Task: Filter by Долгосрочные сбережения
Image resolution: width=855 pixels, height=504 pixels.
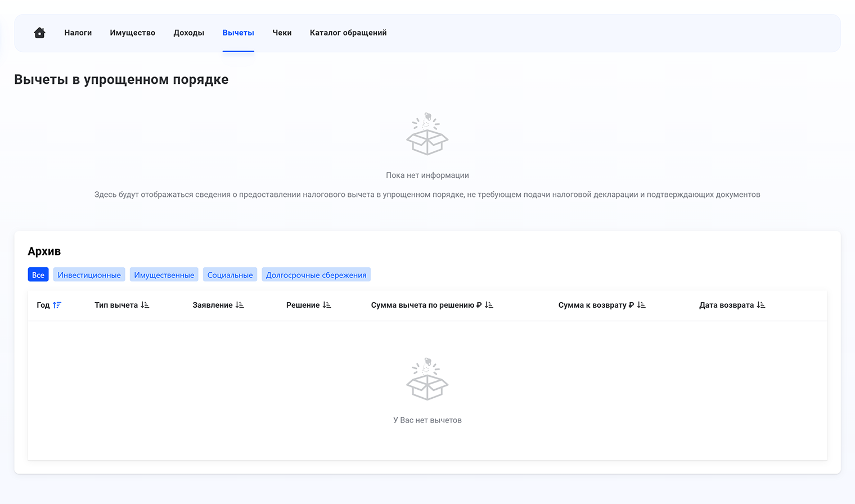Action: 316,274
